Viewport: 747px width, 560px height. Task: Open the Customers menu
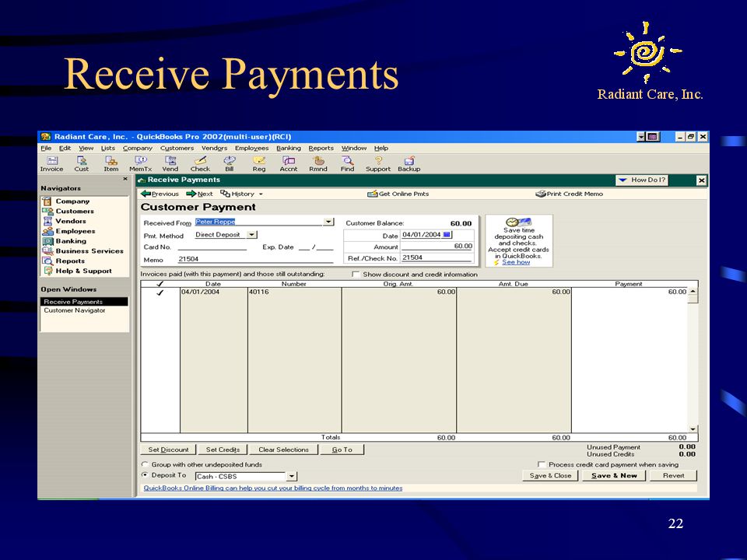pos(177,148)
